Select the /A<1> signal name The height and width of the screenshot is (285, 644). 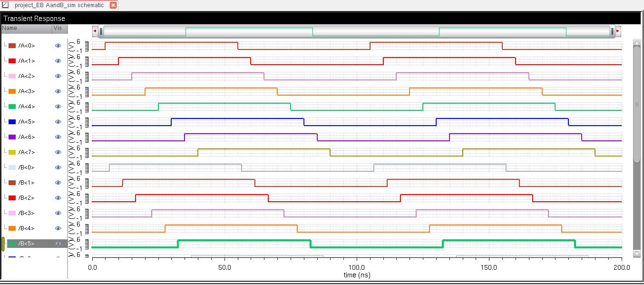tap(26, 61)
